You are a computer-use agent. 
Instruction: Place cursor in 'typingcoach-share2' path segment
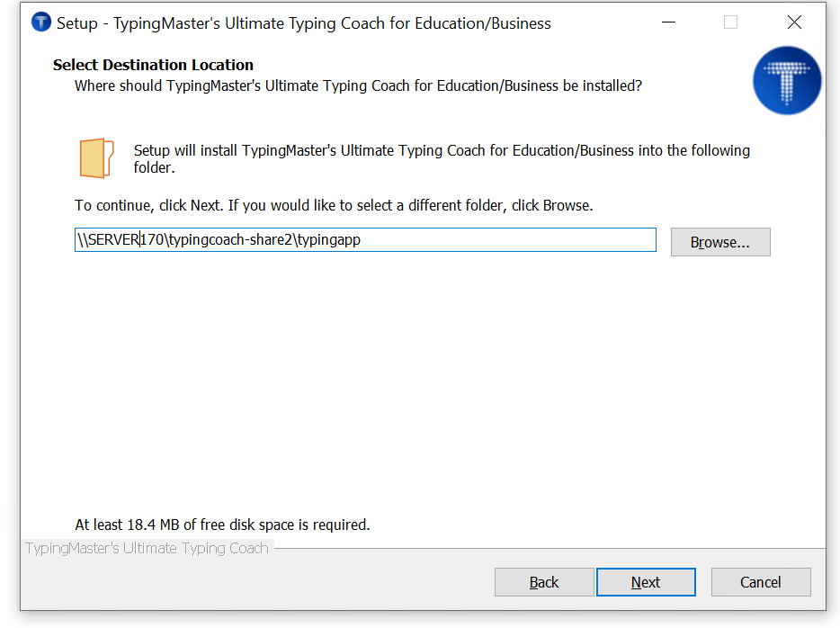(x=230, y=239)
